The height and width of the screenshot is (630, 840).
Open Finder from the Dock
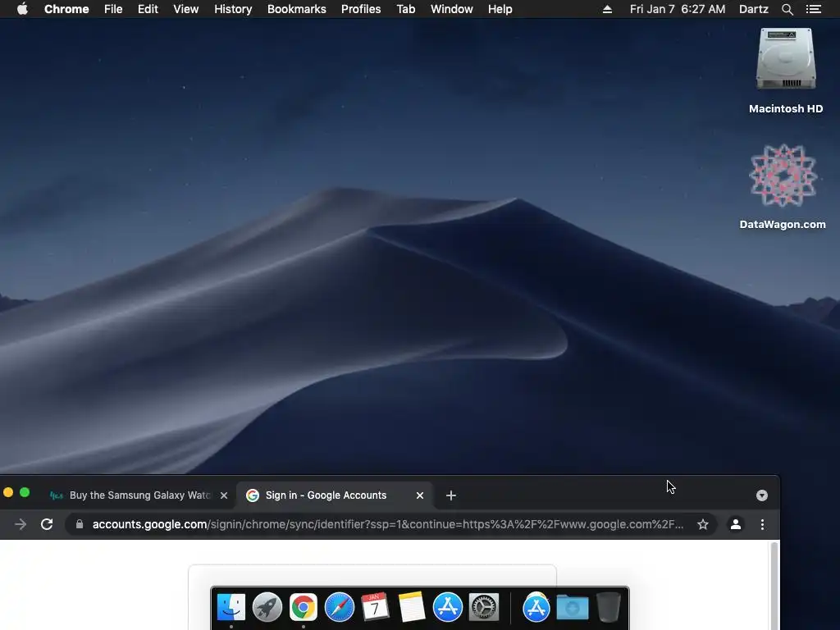pos(231,608)
